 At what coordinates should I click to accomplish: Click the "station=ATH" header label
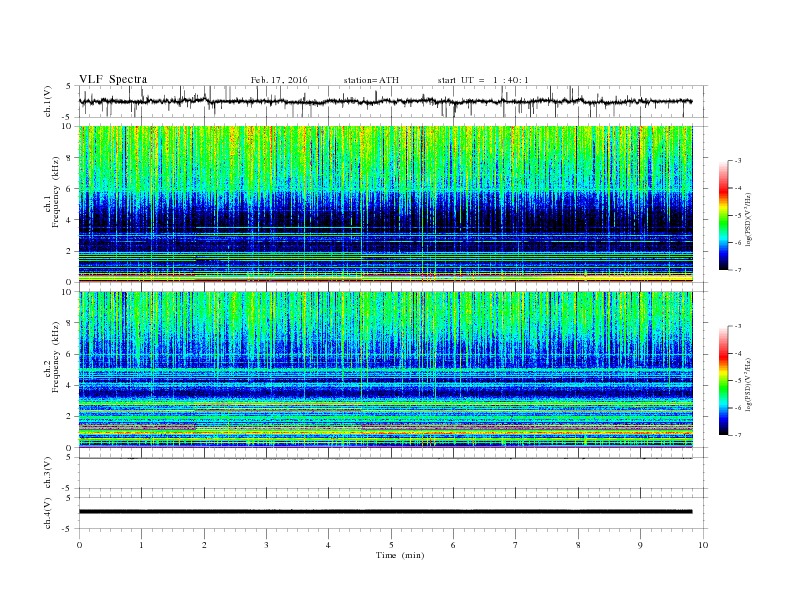(x=371, y=80)
